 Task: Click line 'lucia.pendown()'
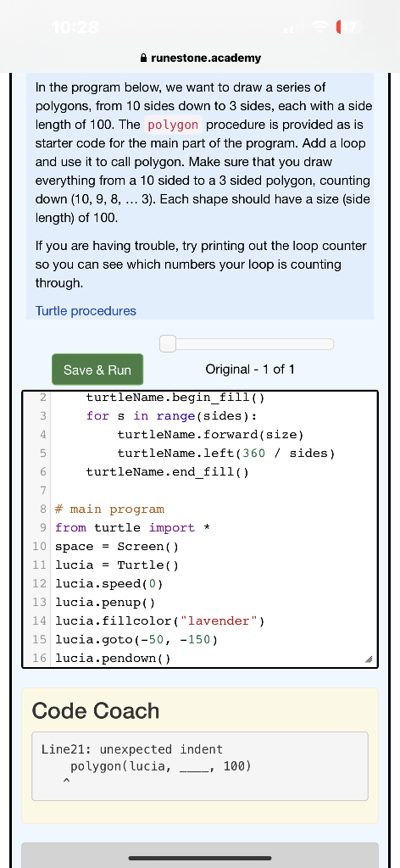click(113, 659)
